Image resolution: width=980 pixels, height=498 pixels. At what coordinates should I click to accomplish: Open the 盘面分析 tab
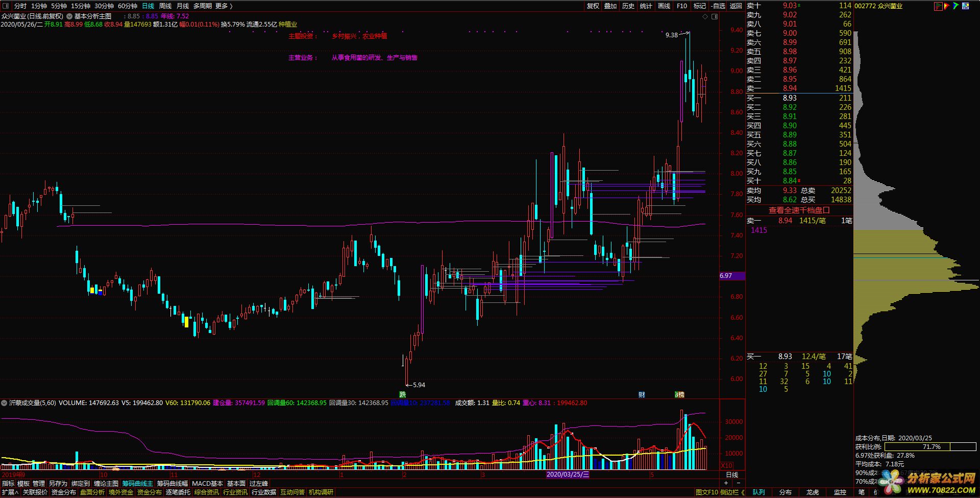[92, 492]
